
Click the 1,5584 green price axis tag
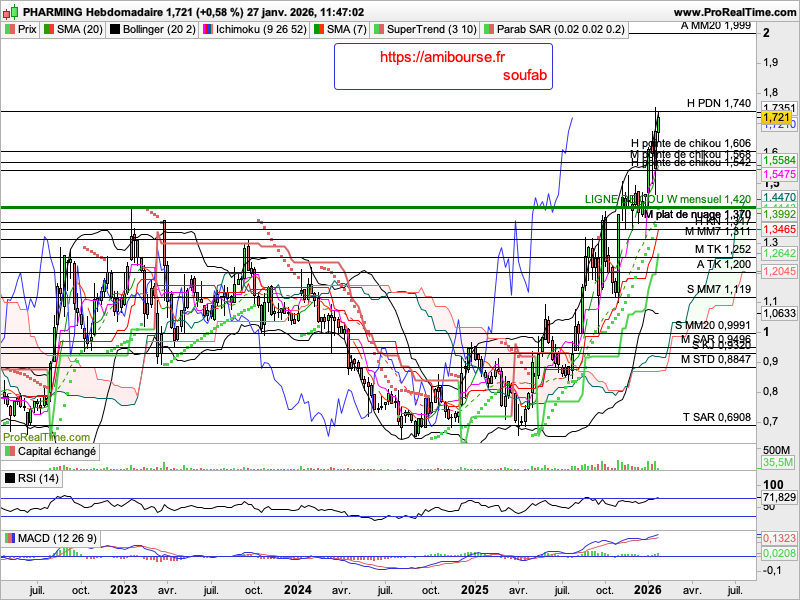779,160
